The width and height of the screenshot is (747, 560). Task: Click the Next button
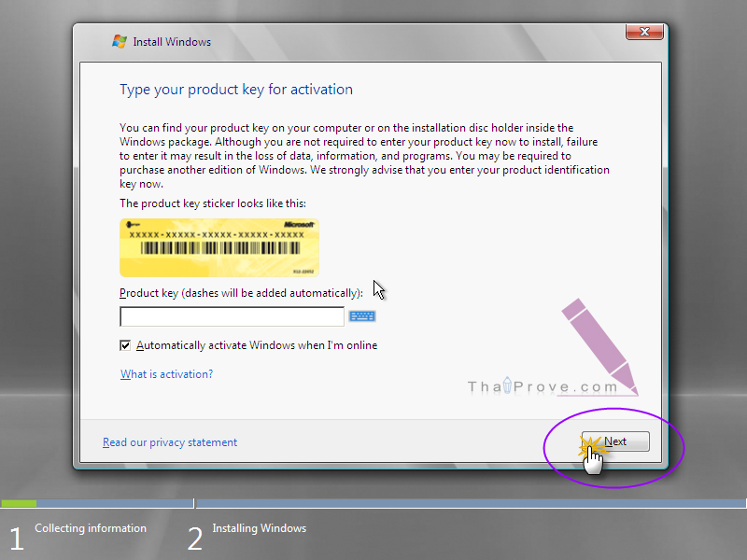pyautogui.click(x=615, y=441)
